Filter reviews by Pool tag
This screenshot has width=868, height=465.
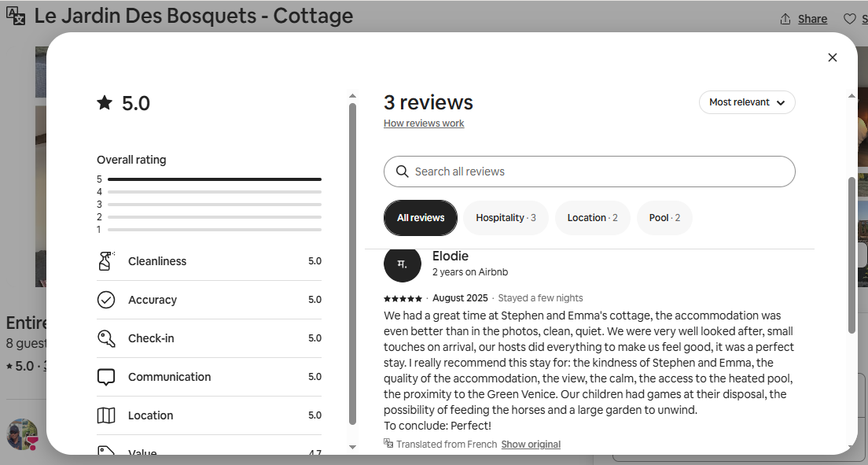pyautogui.click(x=664, y=218)
